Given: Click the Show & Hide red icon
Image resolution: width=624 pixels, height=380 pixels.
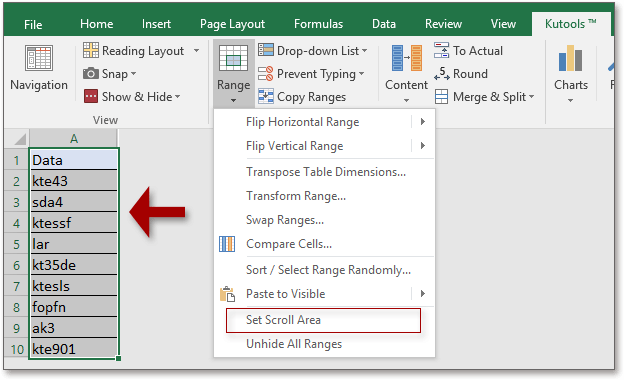Looking at the screenshot, I should [91, 97].
